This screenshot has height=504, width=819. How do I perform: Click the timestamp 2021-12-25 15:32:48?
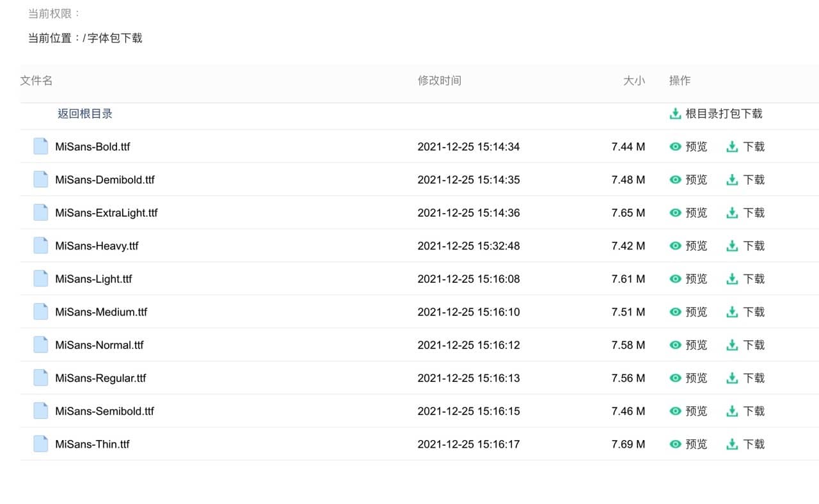(469, 246)
